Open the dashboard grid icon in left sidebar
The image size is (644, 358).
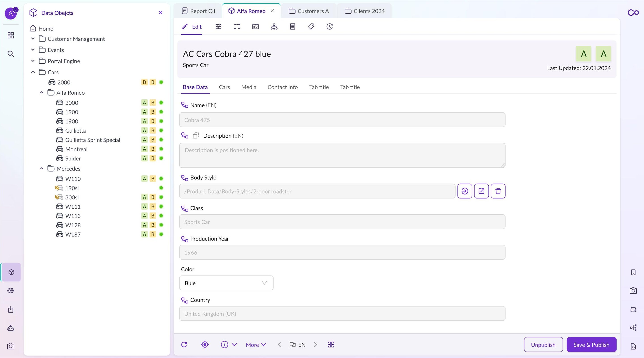(11, 35)
